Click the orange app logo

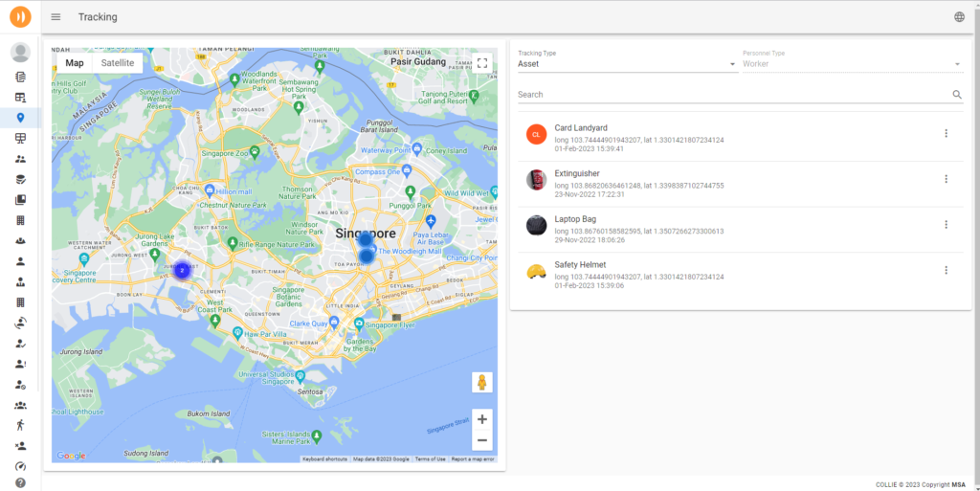(x=21, y=16)
